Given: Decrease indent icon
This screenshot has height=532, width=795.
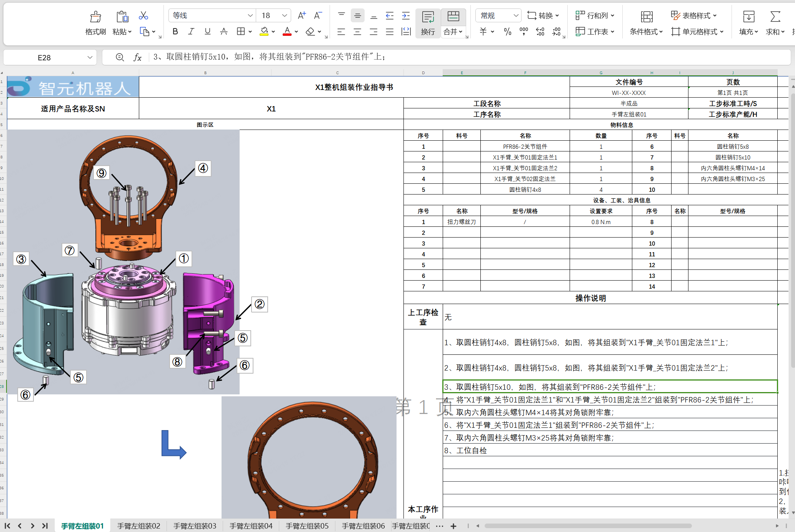Looking at the screenshot, I should (390, 15).
